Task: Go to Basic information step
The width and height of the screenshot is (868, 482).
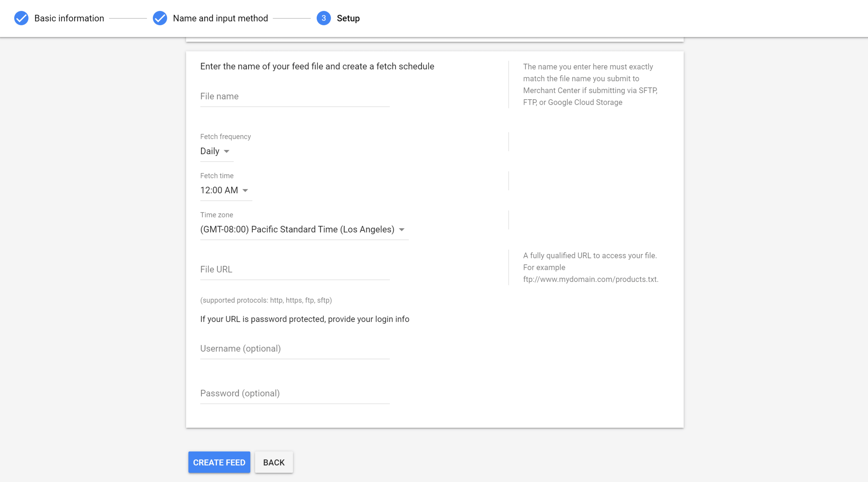Action: [69, 18]
